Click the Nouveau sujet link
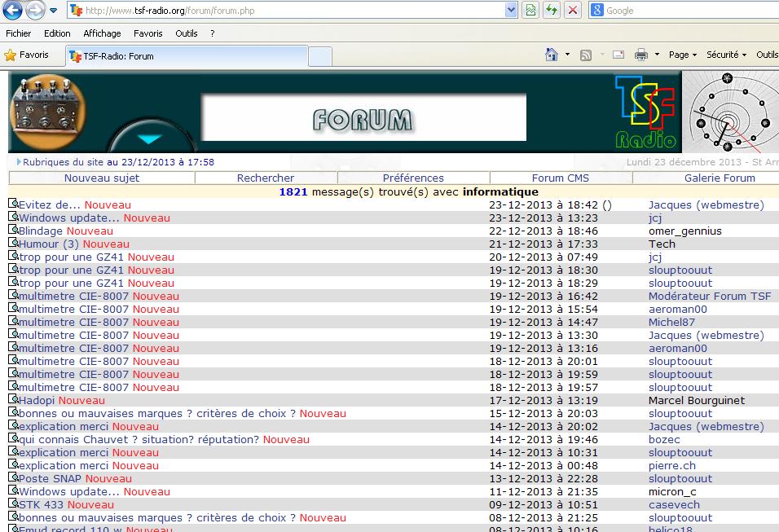Screen dimensions: 779x532 [102, 178]
